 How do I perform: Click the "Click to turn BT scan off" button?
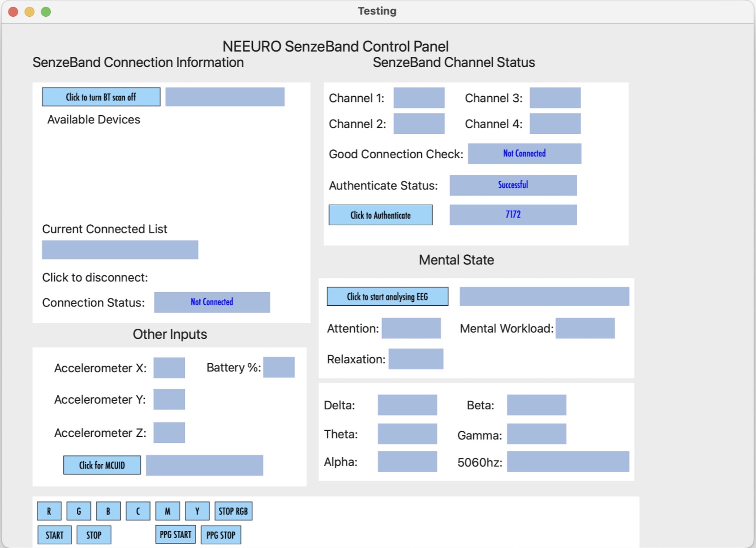(x=101, y=97)
